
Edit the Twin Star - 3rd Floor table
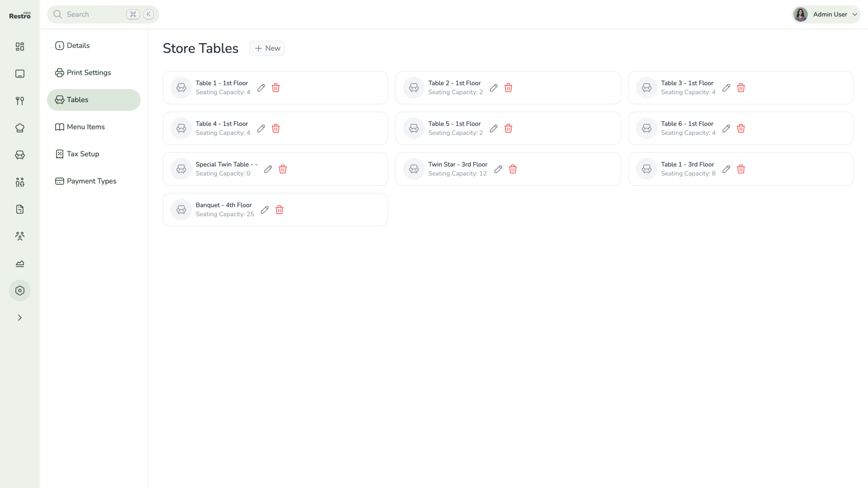[x=498, y=169]
